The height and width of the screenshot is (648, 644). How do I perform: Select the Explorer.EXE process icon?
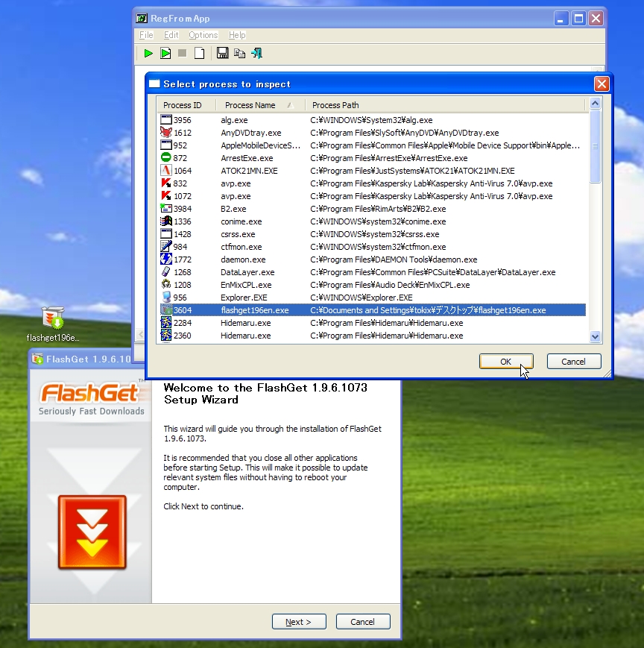click(x=166, y=298)
